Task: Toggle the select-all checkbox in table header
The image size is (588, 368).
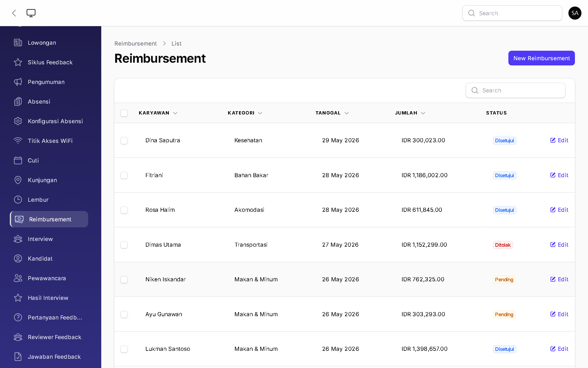Action: pyautogui.click(x=124, y=113)
